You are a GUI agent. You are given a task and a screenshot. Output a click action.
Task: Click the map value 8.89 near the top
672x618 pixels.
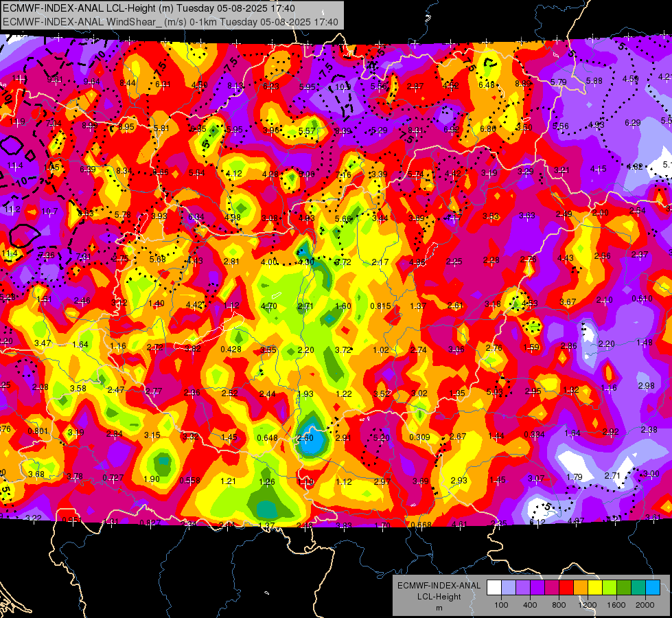523,84
